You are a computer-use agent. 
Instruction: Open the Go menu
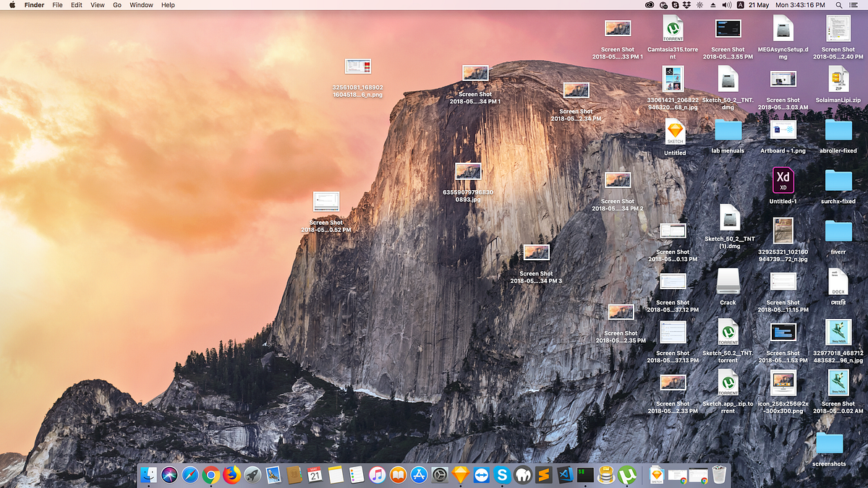[x=117, y=5]
